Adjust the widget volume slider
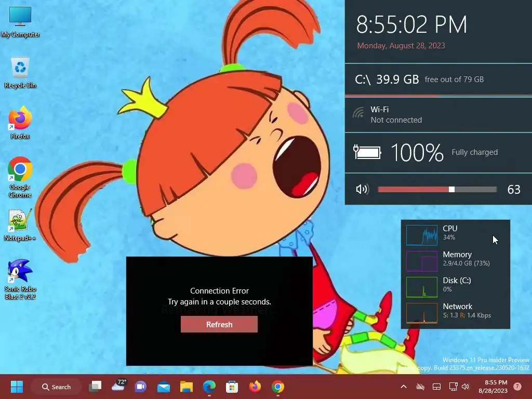The image size is (532, 399). [437, 189]
